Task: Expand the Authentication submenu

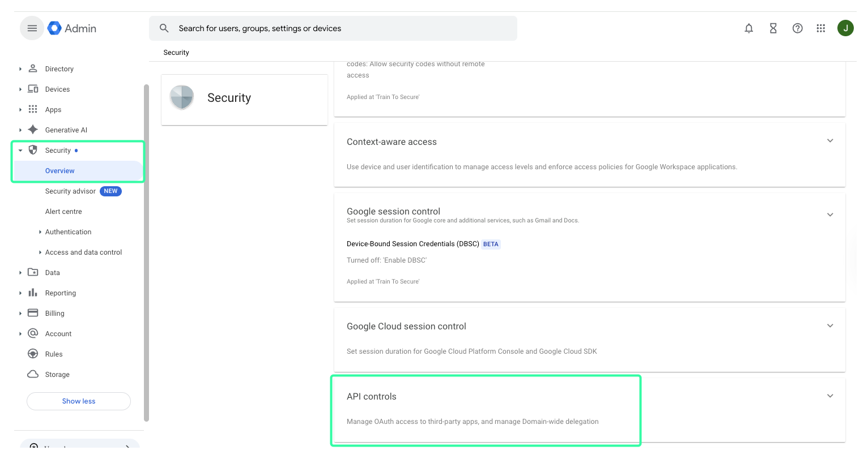Action: 40,232
